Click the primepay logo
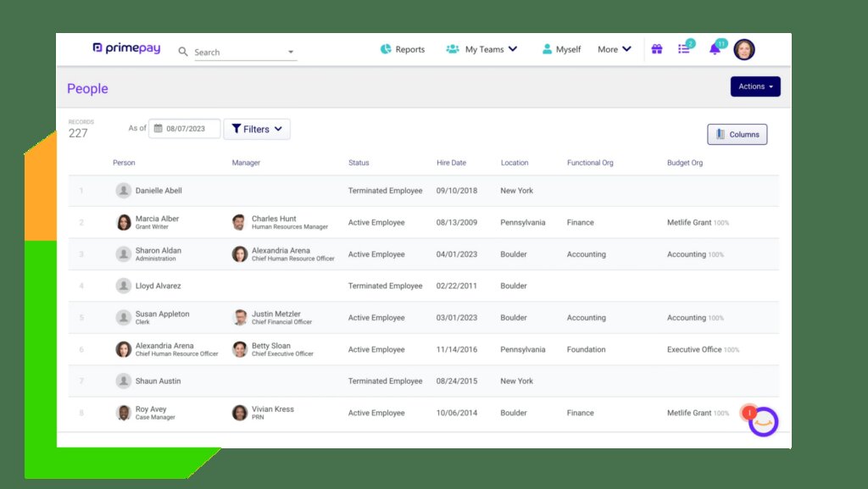Image resolution: width=868 pixels, height=489 pixels. pos(126,49)
